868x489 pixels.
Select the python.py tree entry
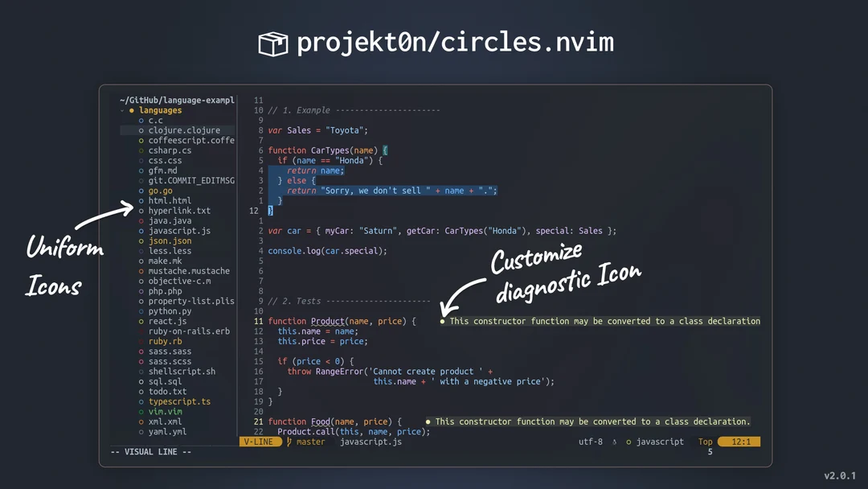[x=171, y=310]
